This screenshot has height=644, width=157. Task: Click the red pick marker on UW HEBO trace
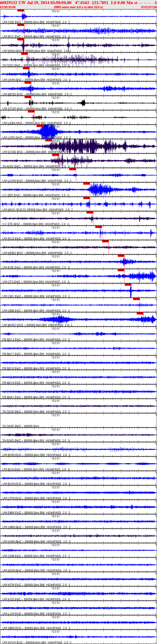pyautogui.click(x=105, y=241)
